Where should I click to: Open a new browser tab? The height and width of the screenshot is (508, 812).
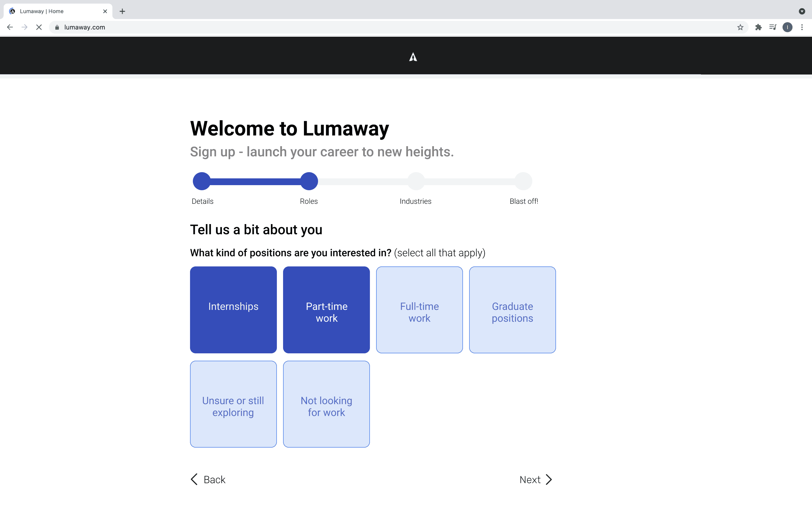[x=122, y=11]
